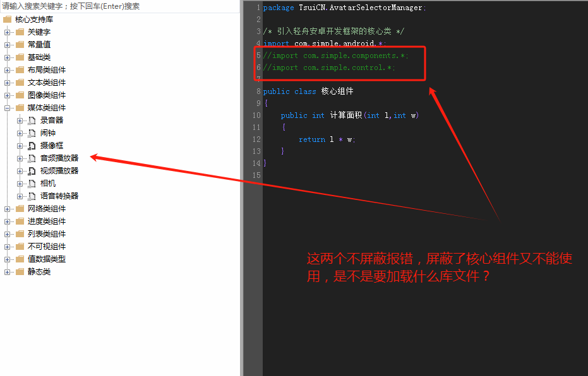
Task: Click the component icon beside 相机
Action: (x=32, y=184)
